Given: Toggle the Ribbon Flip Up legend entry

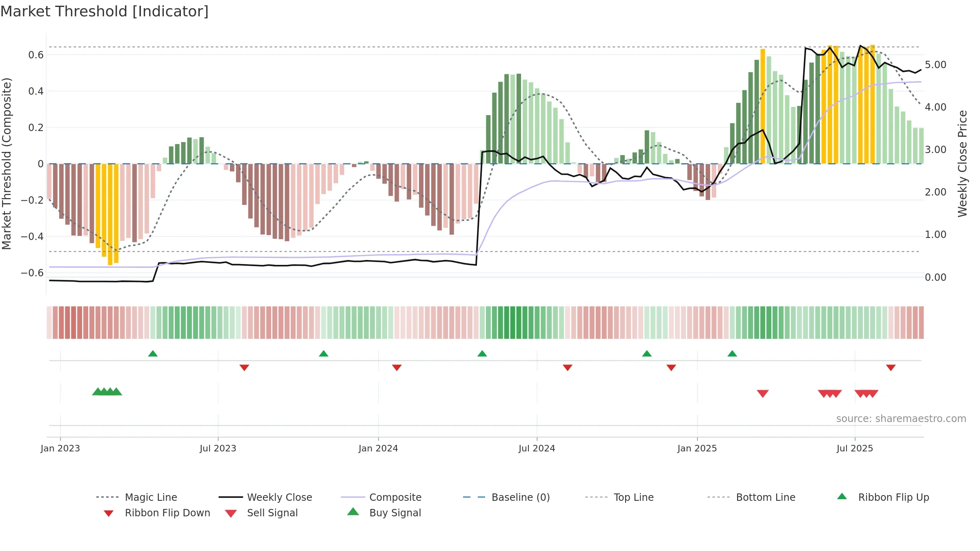Looking at the screenshot, I should point(883,497).
